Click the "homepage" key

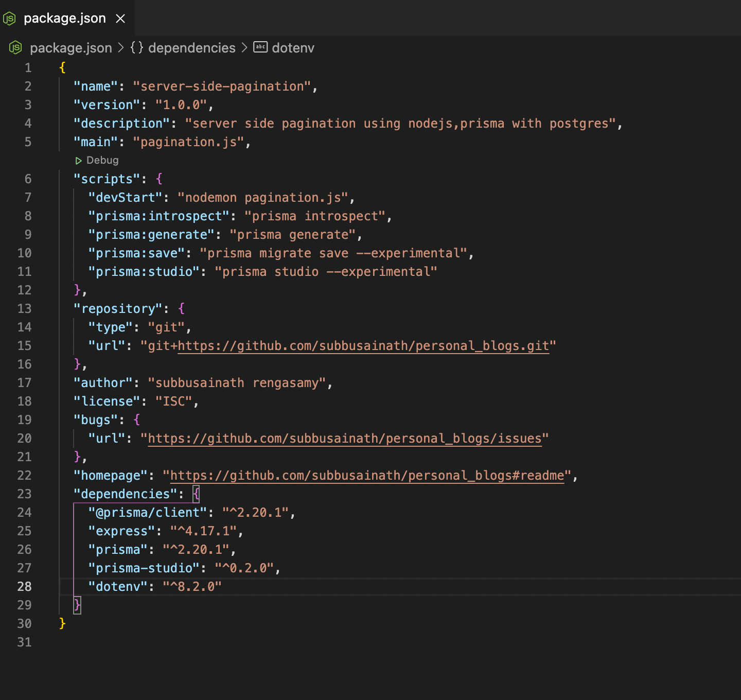111,475
